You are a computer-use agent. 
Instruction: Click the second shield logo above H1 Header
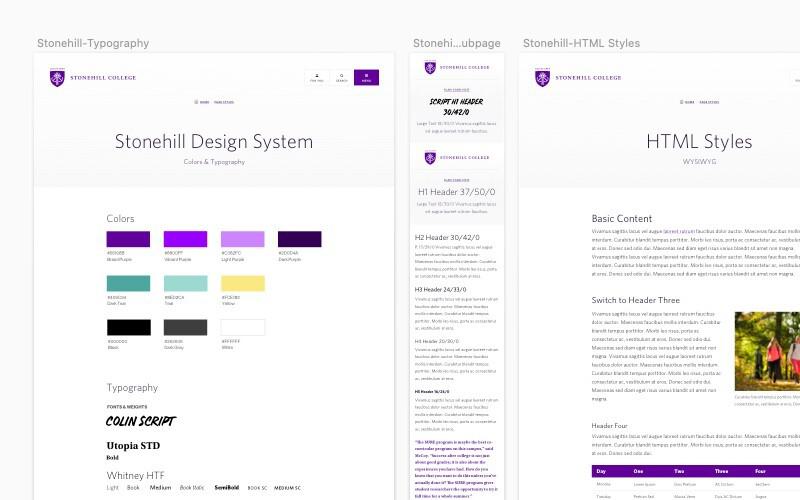pos(430,157)
